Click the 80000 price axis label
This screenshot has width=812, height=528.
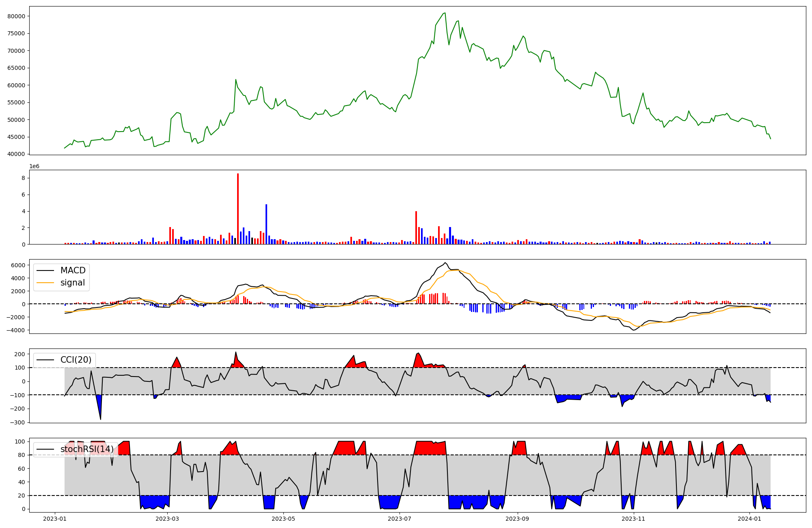(x=16, y=16)
